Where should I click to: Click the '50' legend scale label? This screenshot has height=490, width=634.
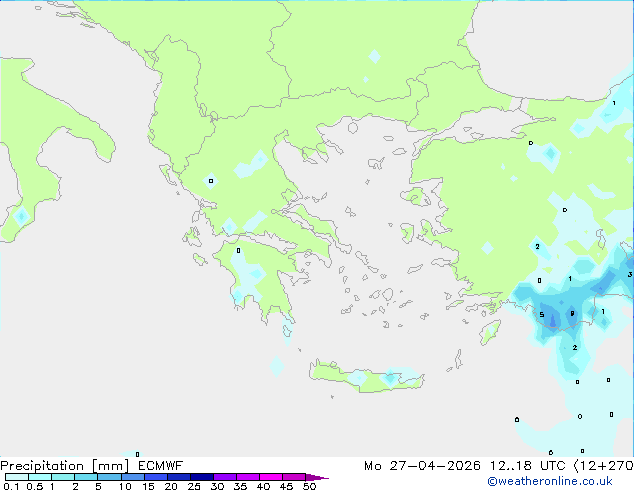(310, 486)
